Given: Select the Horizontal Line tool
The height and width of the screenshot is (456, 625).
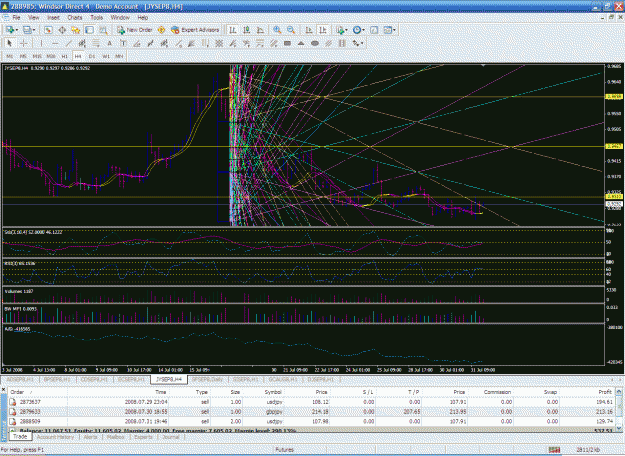Looking at the screenshot, I should [x=55, y=43].
